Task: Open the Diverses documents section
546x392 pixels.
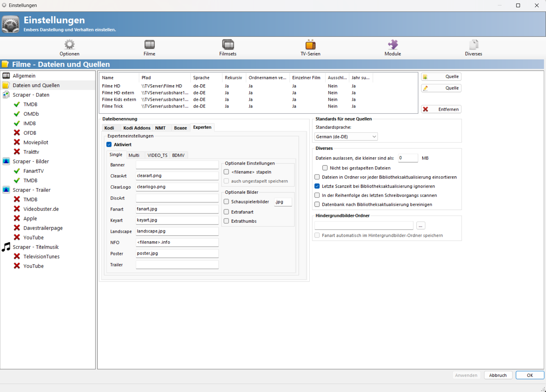Action: (473, 48)
